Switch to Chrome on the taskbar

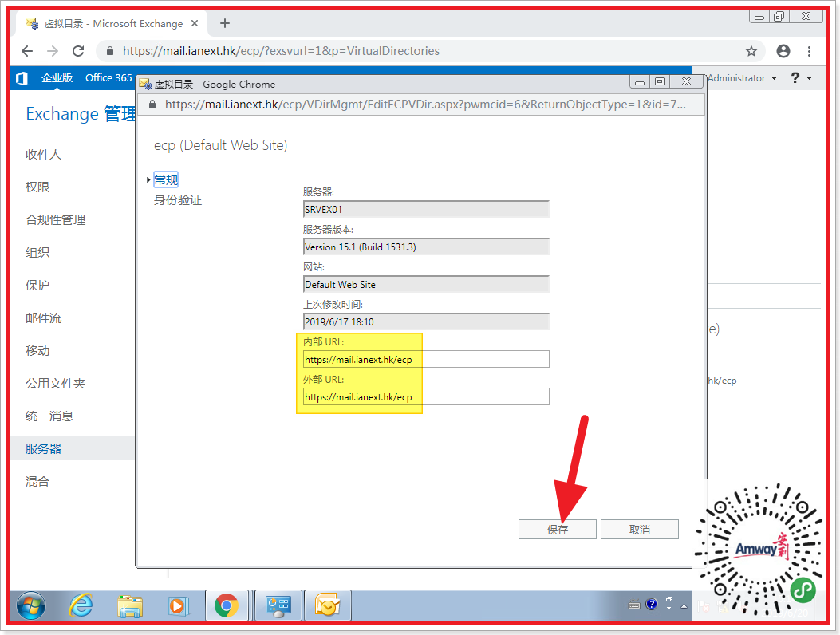pos(227,605)
